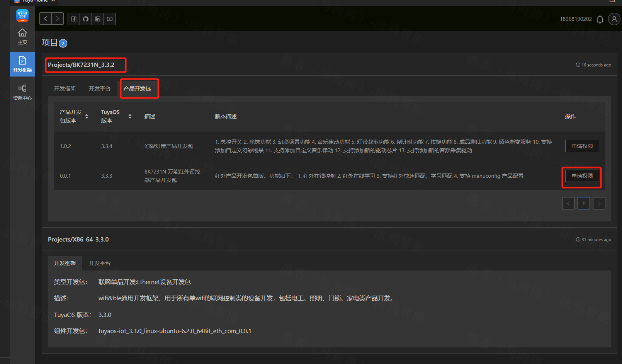
Task: Click the 描述 column header
Action: (150, 116)
